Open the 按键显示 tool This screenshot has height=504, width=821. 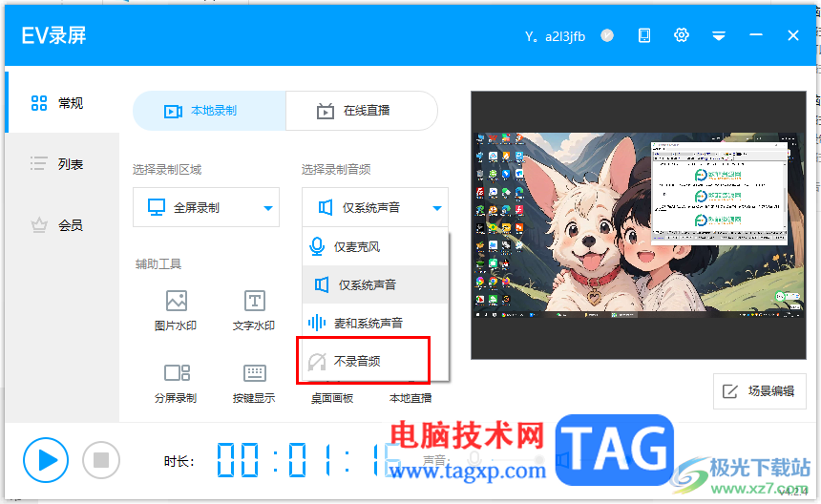point(254,383)
